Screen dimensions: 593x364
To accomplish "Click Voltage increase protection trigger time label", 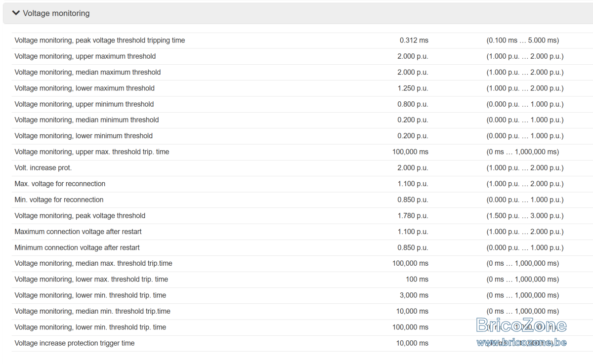I will (x=75, y=343).
